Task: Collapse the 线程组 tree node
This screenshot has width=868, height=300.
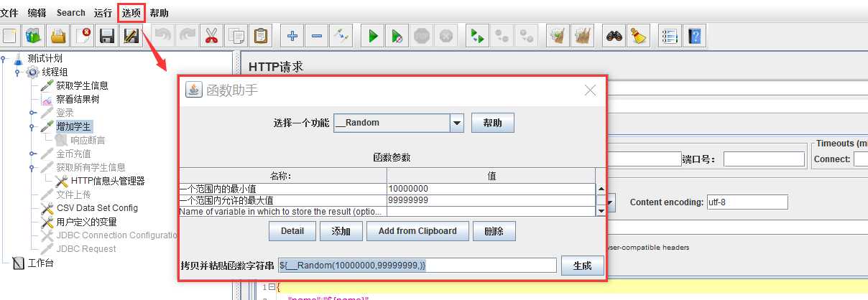Action: click(17, 72)
